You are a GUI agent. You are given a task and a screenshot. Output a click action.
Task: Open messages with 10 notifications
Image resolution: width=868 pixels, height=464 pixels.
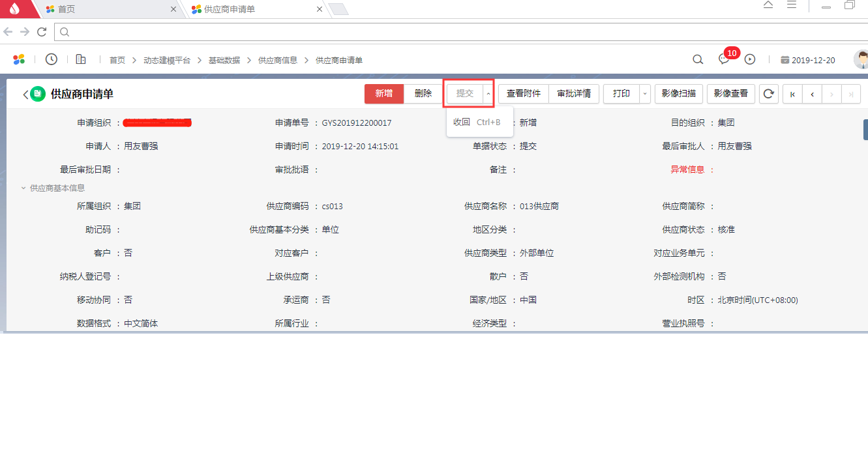click(725, 59)
